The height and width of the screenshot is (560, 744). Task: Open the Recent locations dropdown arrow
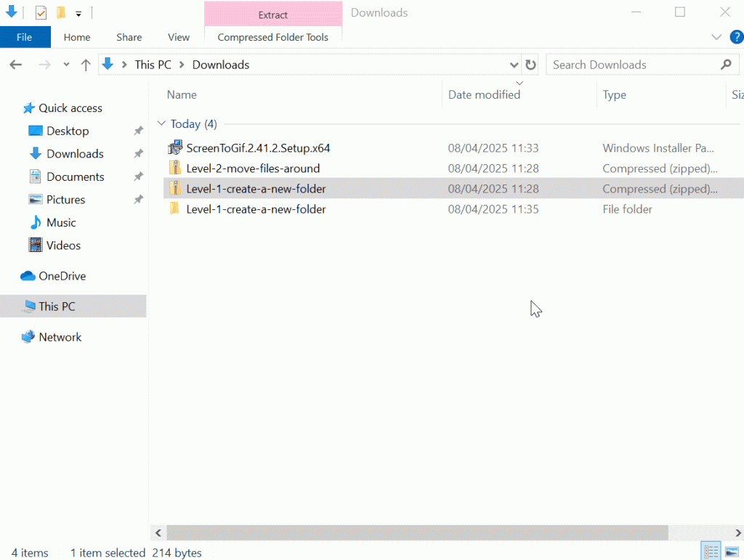tap(66, 65)
